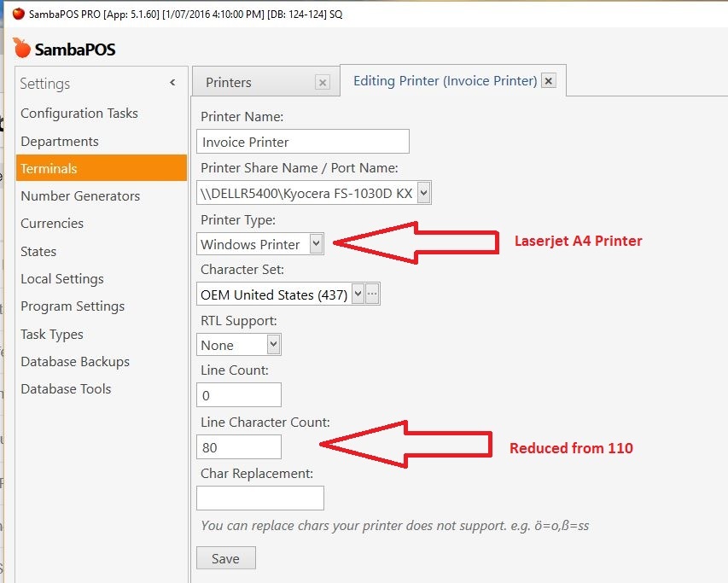The image size is (728, 583).
Task: Open the RTL Support dropdown
Action: pos(273,344)
